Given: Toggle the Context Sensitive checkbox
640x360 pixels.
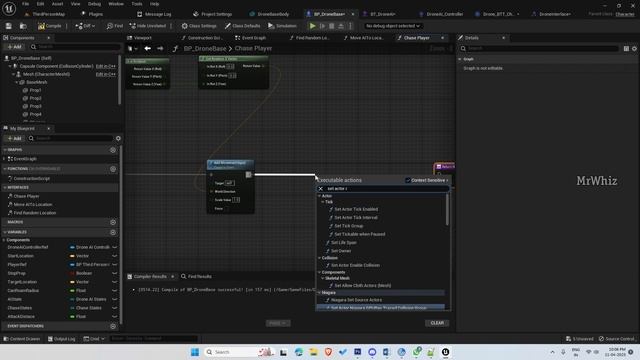Looking at the screenshot, I should [x=408, y=180].
